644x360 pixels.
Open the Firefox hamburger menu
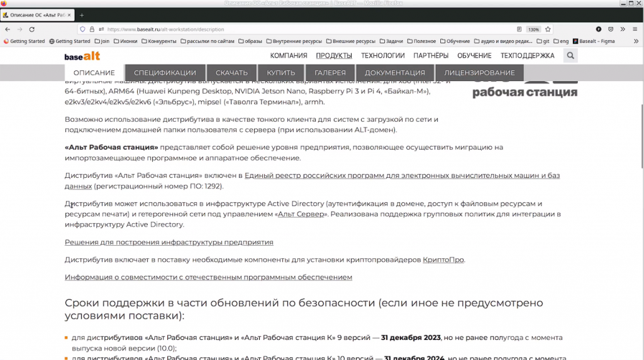tap(635, 29)
